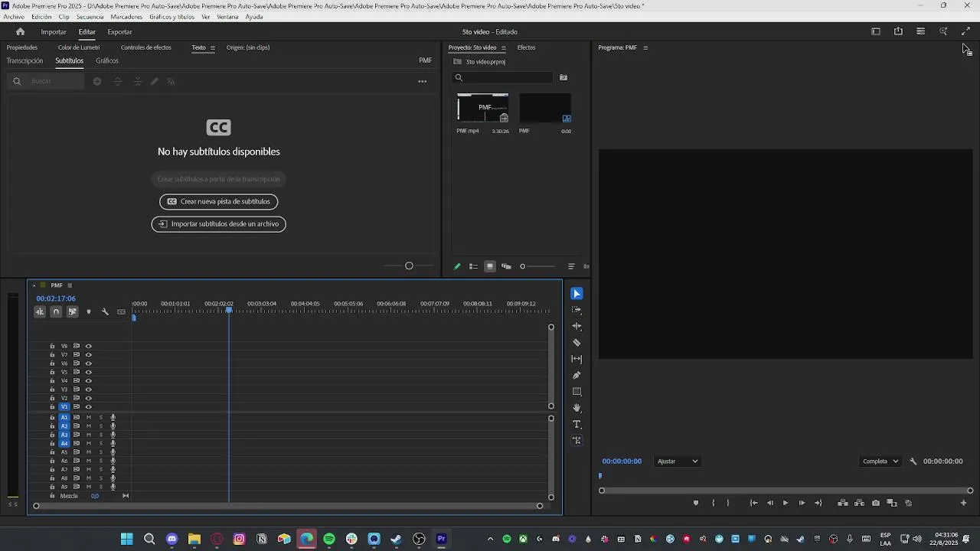Toggle track targeting for V1
The width and height of the screenshot is (980, 551).
pos(64,407)
